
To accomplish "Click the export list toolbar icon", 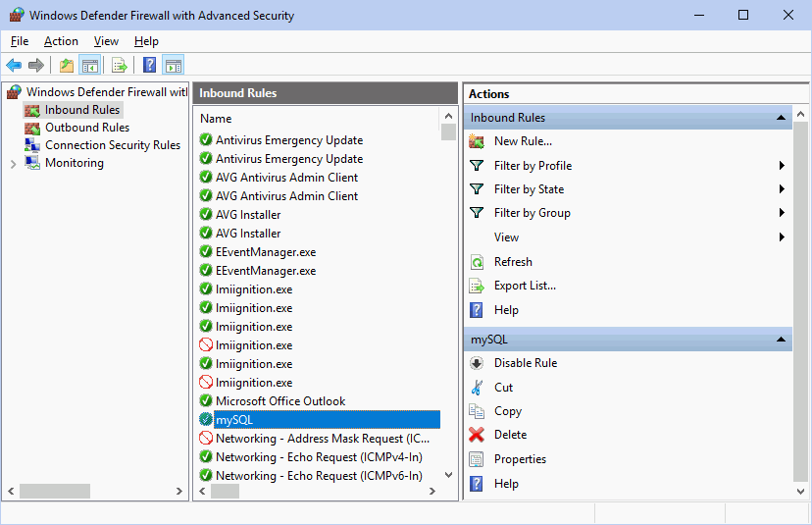I will (x=119, y=66).
